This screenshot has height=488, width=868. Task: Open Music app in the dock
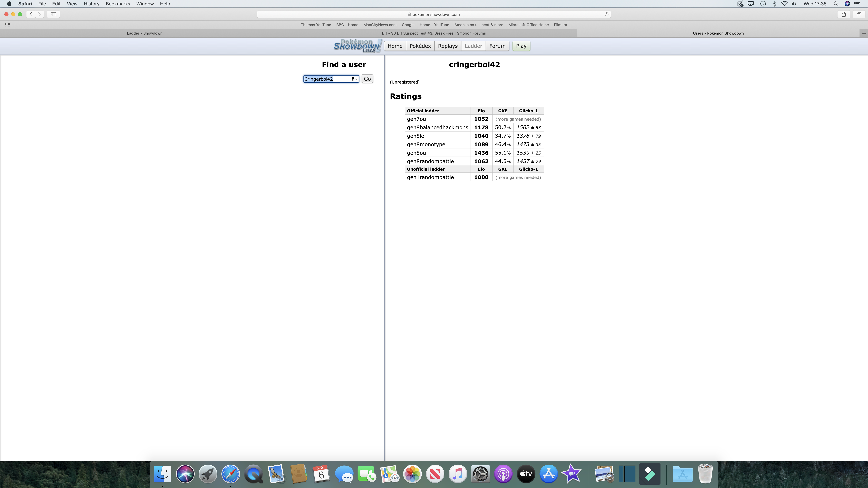pyautogui.click(x=458, y=474)
